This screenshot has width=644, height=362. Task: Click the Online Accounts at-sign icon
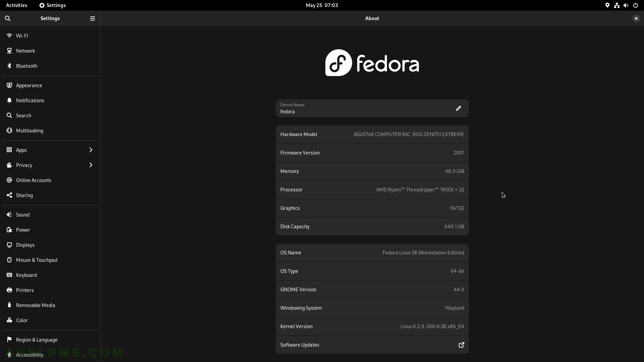[9, 180]
